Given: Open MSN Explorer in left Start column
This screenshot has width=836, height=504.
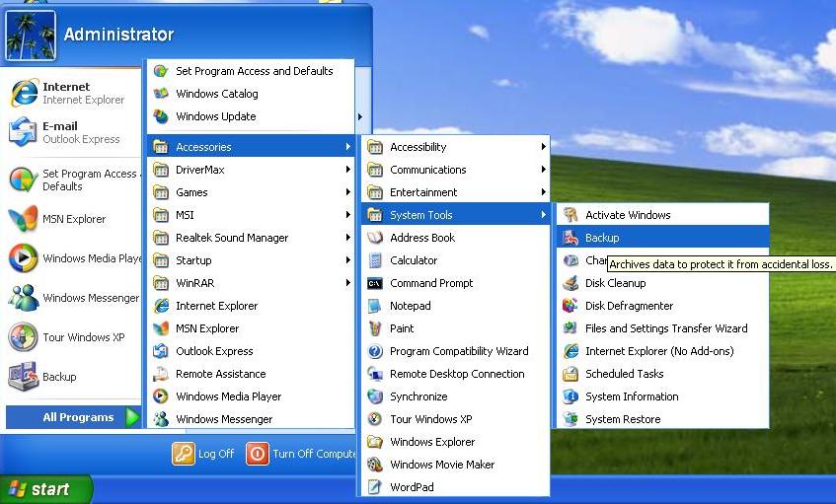Looking at the screenshot, I should (x=72, y=219).
